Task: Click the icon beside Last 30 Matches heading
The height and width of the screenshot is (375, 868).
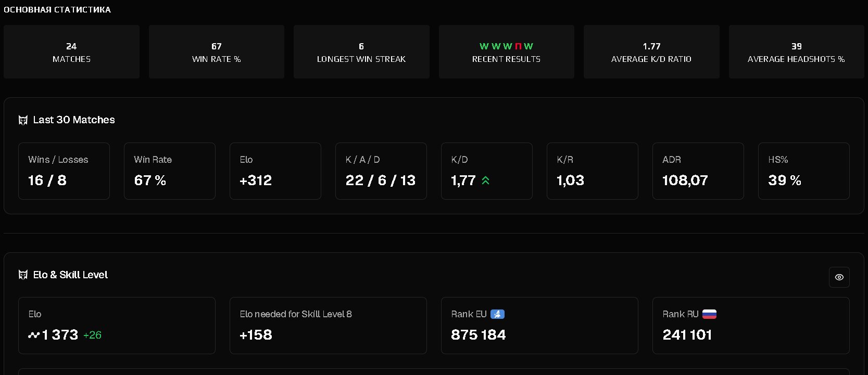Action: (x=23, y=120)
